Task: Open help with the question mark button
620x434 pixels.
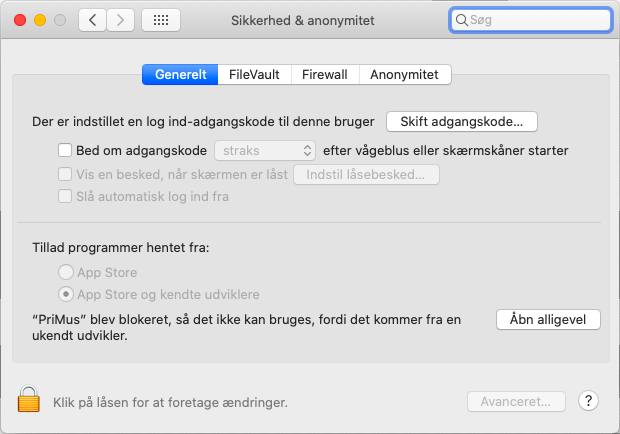Action: click(588, 401)
